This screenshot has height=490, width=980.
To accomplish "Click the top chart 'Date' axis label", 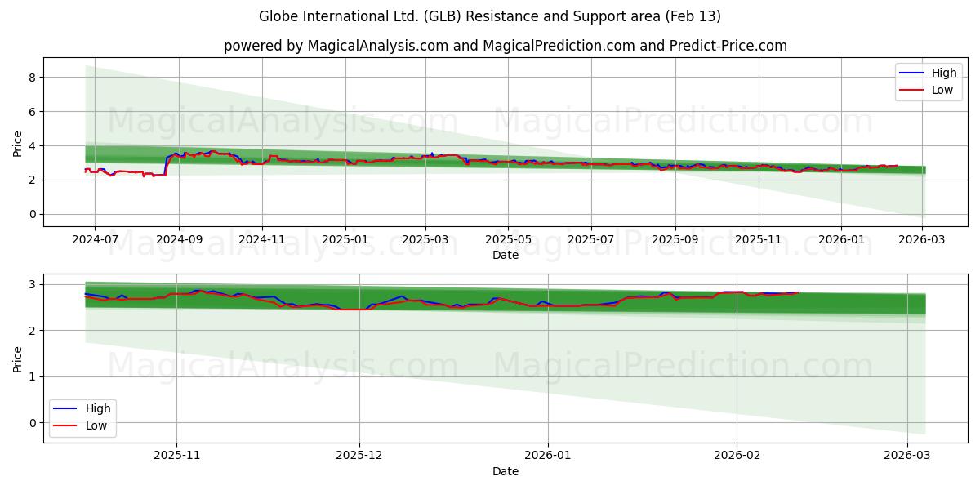I will (506, 255).
